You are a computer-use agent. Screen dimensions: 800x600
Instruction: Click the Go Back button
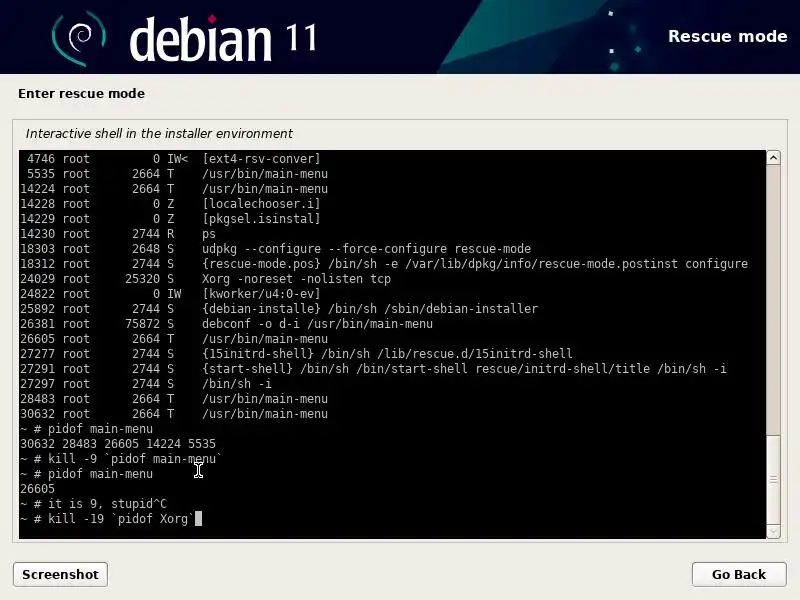pyautogui.click(x=739, y=574)
